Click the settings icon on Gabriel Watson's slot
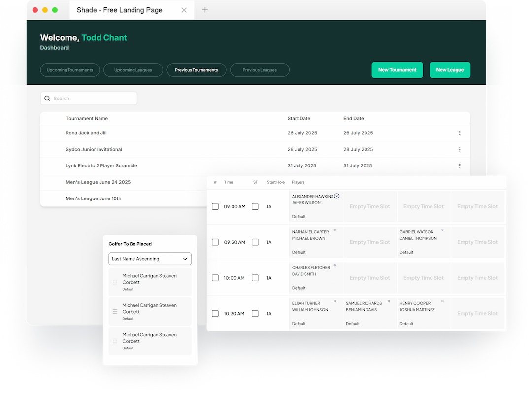 (x=442, y=230)
